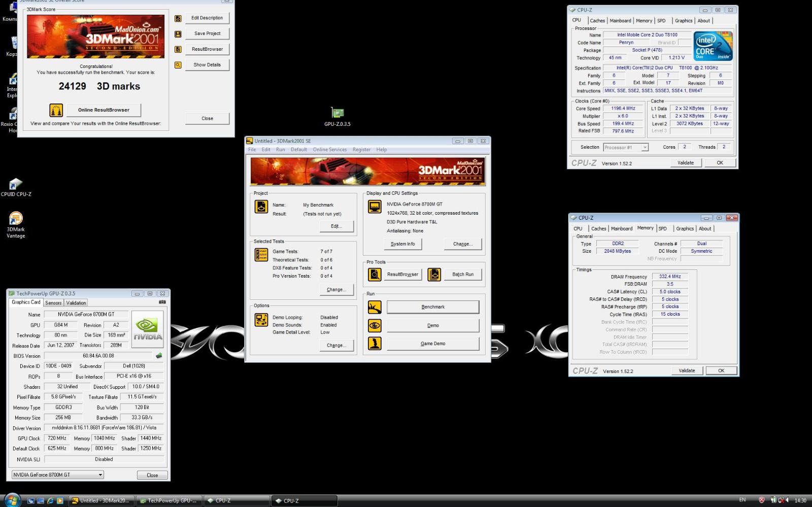Click the GPU Clock 720 MHz field

point(57,438)
